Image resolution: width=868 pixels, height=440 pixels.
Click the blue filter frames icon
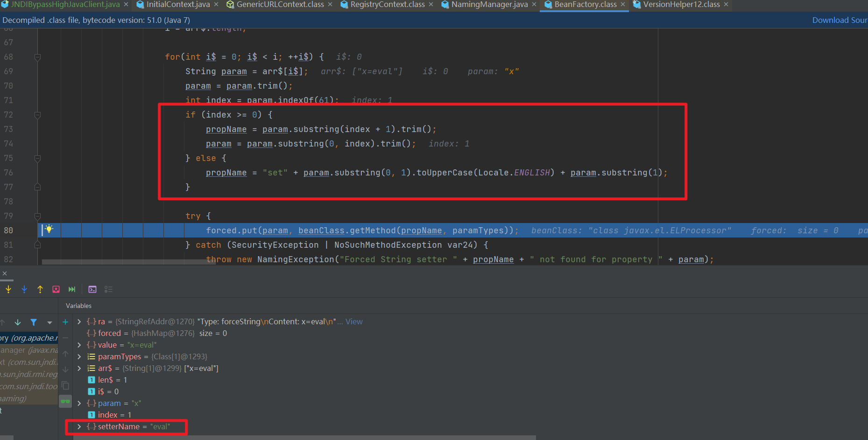[x=34, y=322]
